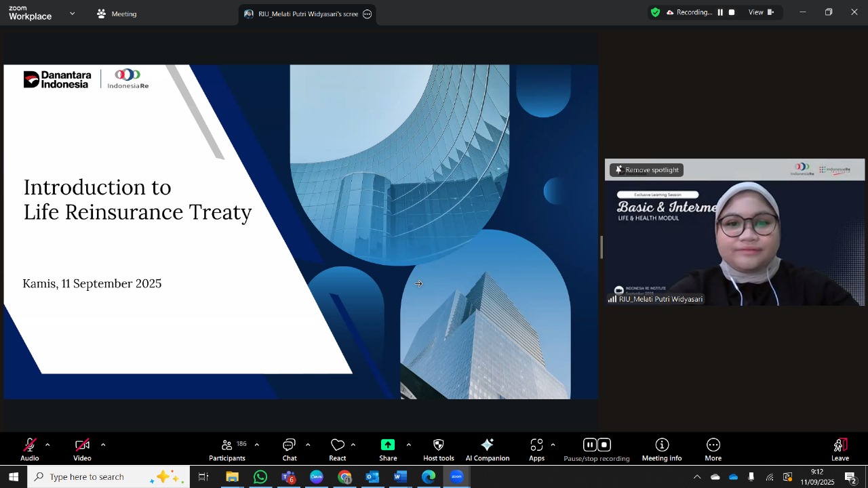Open the Apps menu

(536, 448)
